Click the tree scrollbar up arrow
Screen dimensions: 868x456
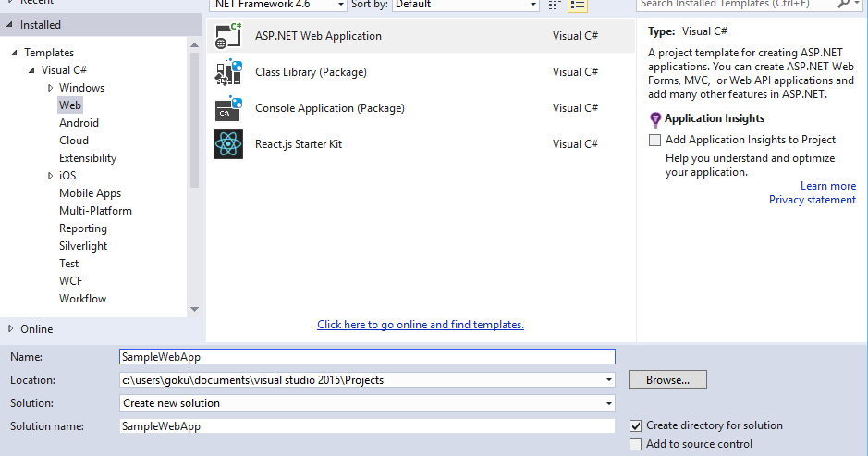click(194, 45)
